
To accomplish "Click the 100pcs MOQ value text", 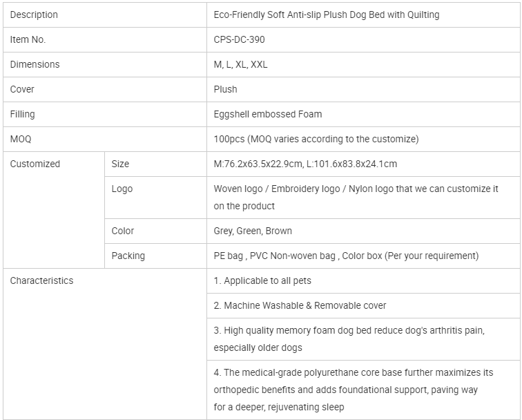I will tap(316, 139).
